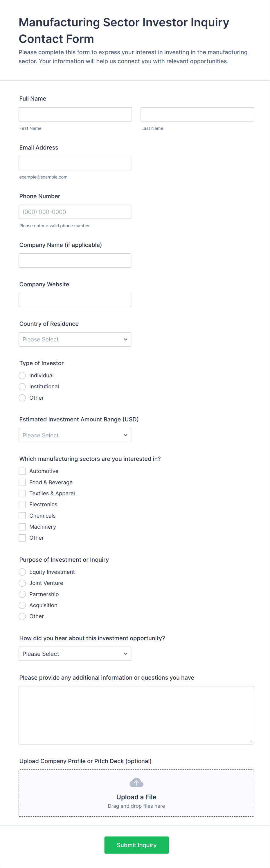
Task: Enable the Machinery sector option
Action: point(22,527)
